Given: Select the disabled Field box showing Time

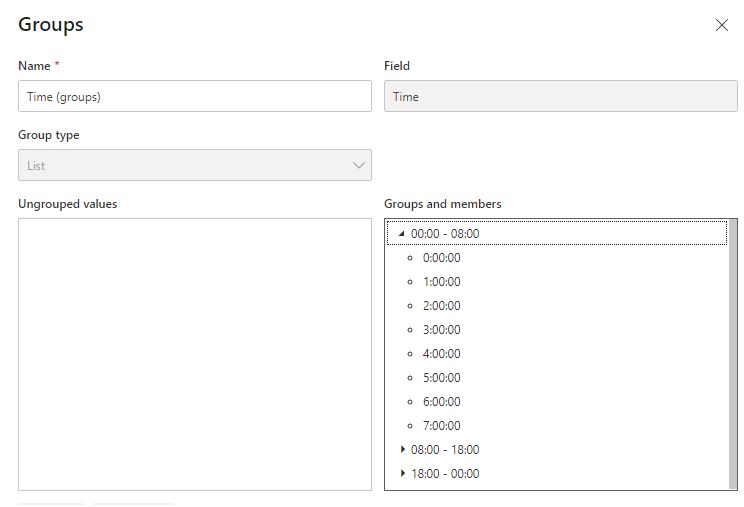Looking at the screenshot, I should pyautogui.click(x=560, y=96).
